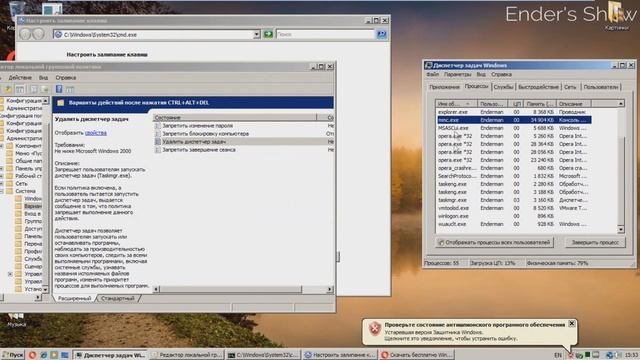Click the blue help book toolbar icon

(59, 89)
